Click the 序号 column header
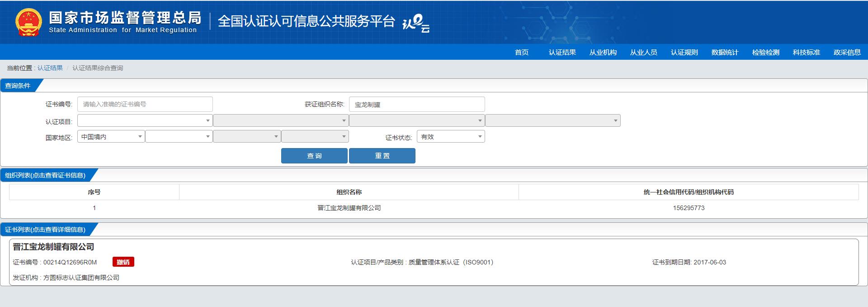This screenshot has width=868, height=307. point(94,192)
